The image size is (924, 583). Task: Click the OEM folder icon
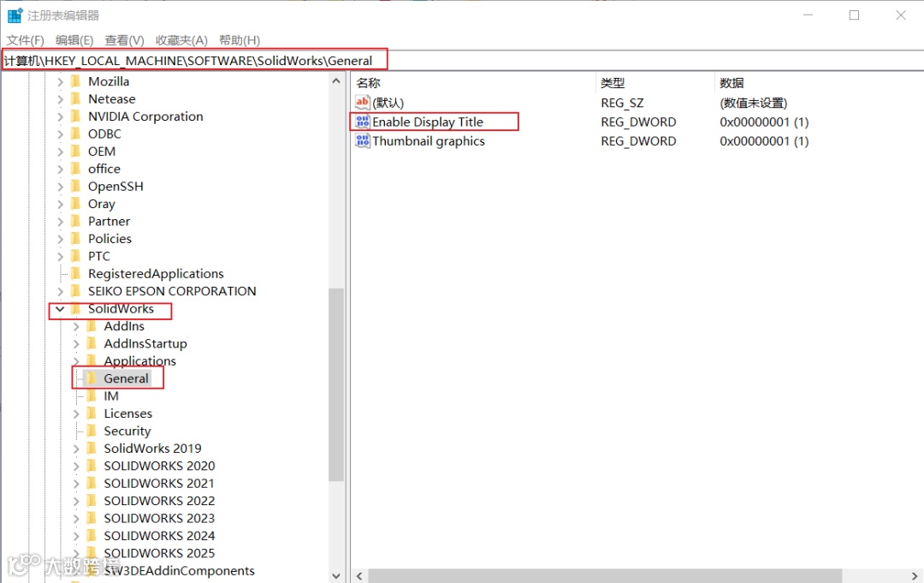pos(75,152)
